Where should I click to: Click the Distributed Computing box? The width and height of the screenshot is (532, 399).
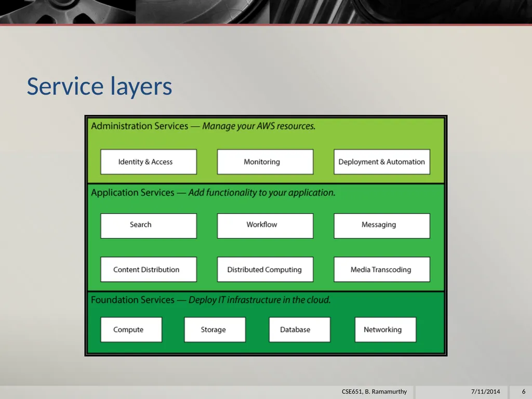click(265, 270)
